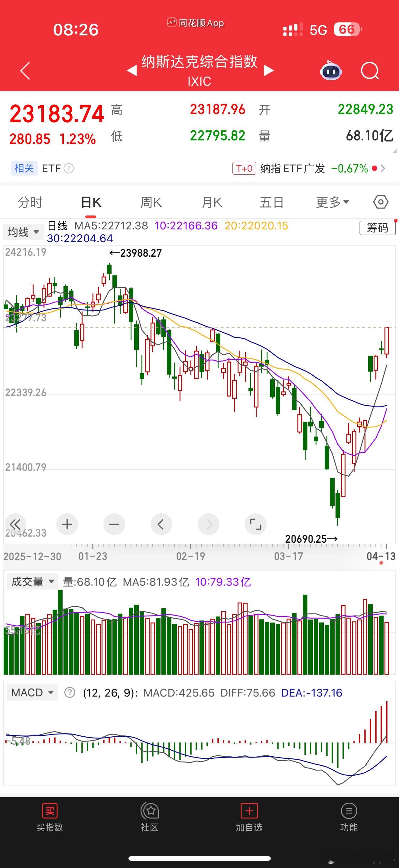Open search with magnifier icon

click(x=370, y=71)
